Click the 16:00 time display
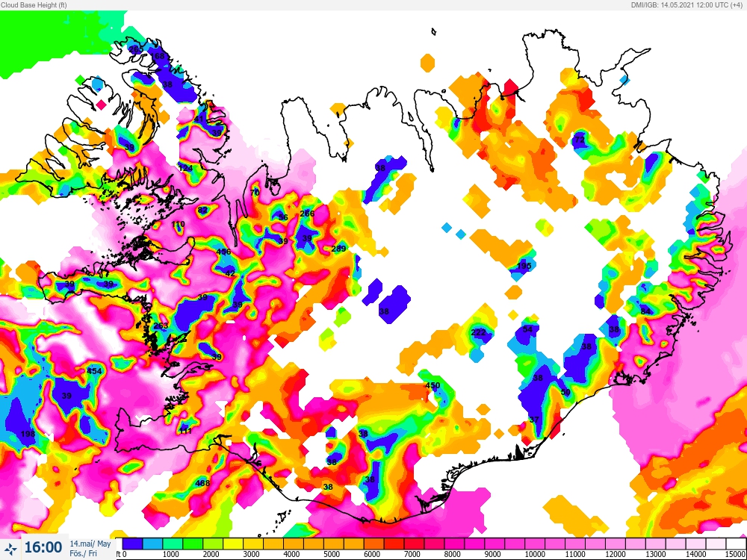This screenshot has width=747, height=560. [43, 547]
